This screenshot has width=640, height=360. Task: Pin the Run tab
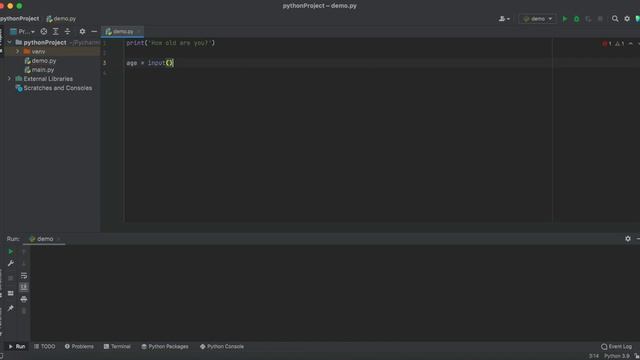pyautogui.click(x=11, y=309)
